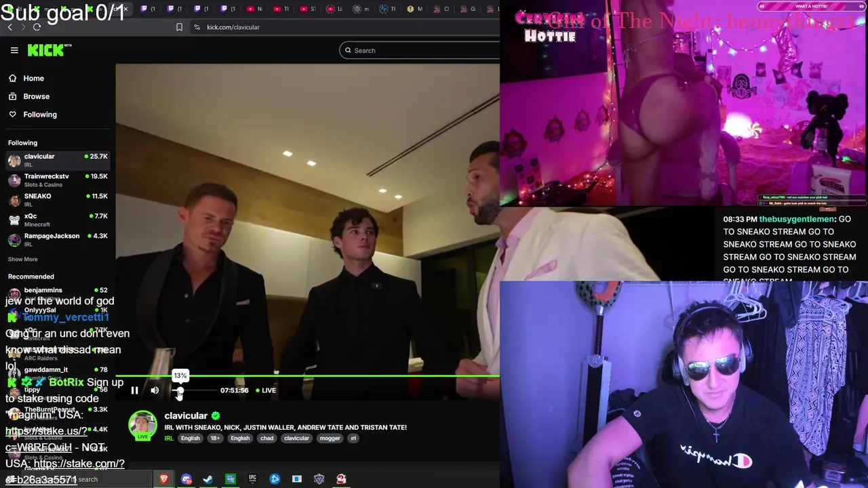Open benjammins in Recommended channels

(58, 293)
